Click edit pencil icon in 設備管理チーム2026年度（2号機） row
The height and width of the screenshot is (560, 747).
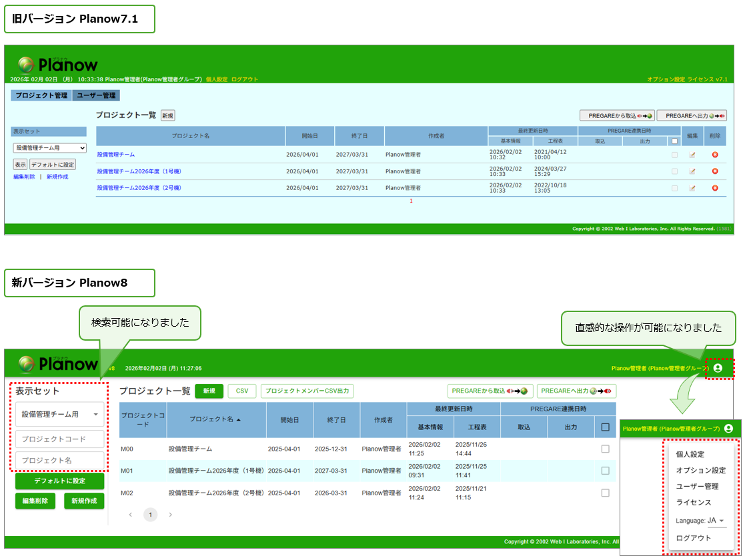(692, 188)
